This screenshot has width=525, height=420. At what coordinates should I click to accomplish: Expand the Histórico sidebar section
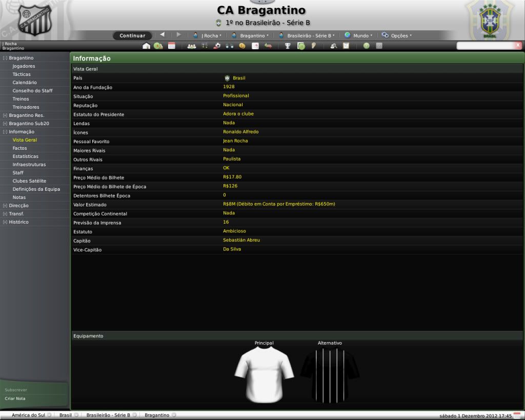coord(5,222)
